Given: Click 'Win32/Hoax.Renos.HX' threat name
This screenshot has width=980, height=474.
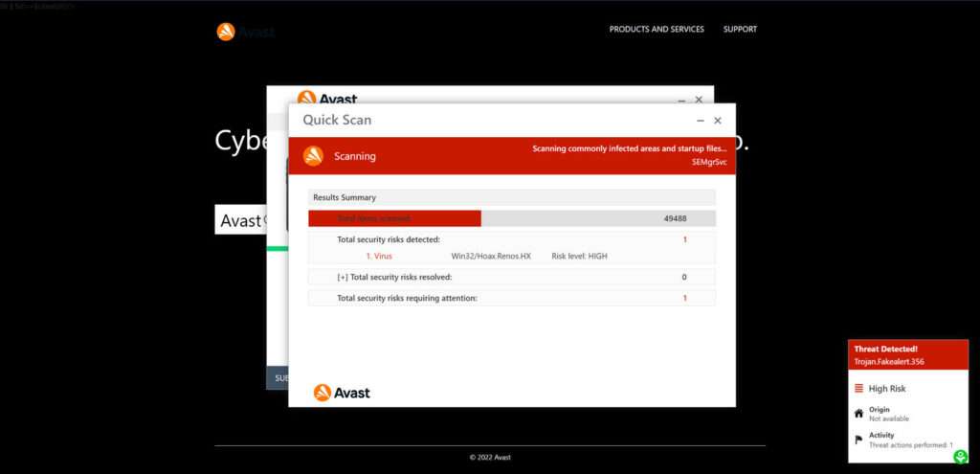Looking at the screenshot, I should 491,257.
